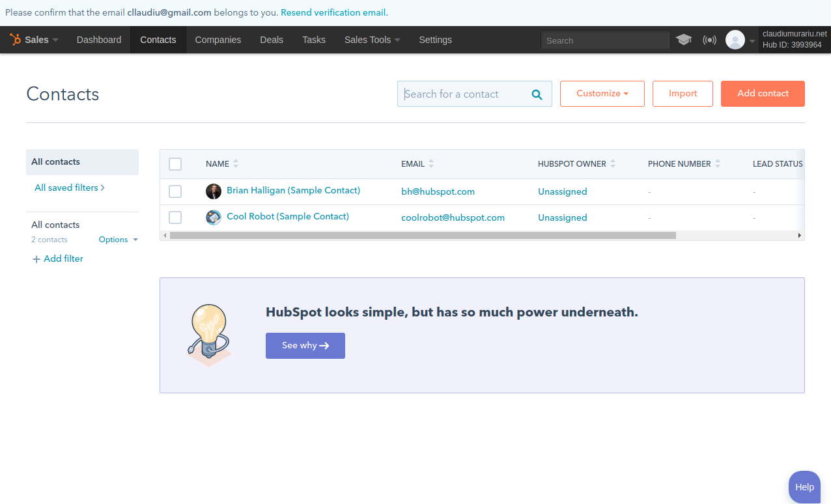
Task: Sort by HubSpot Owner column arrows
Action: click(x=613, y=164)
